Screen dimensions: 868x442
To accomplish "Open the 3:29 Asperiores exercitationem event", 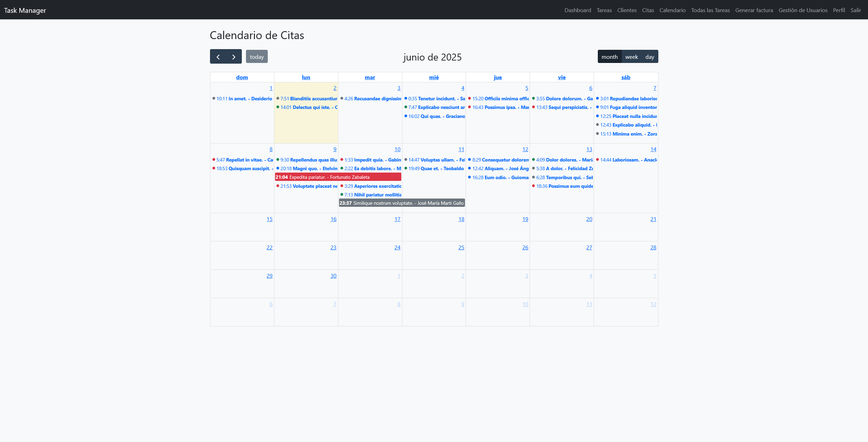I will tap(370, 186).
